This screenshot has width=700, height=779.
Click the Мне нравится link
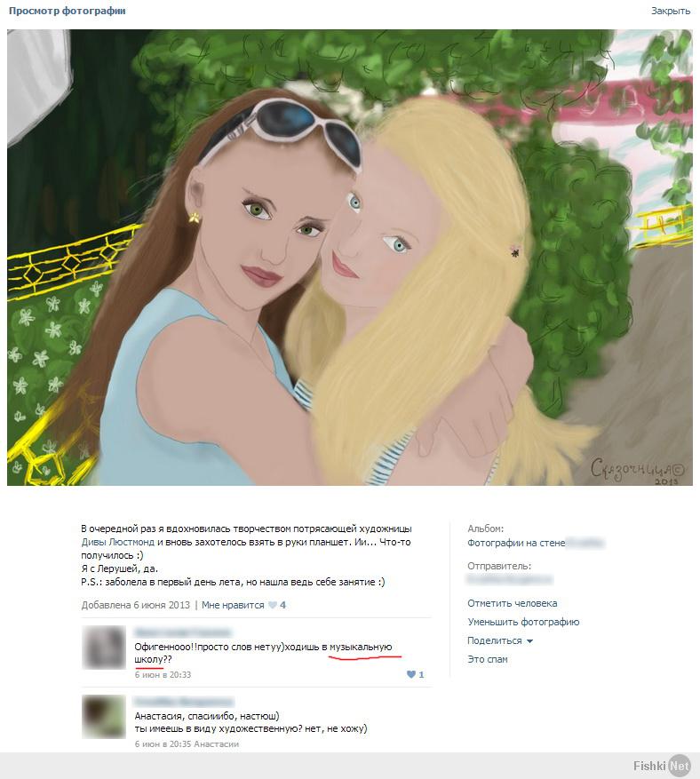(x=233, y=605)
